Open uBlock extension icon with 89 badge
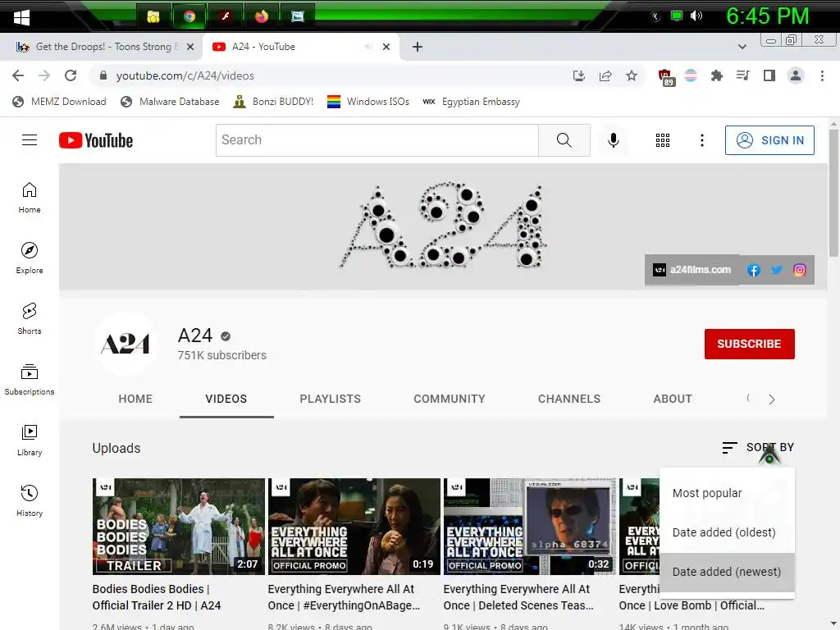 [x=665, y=77]
